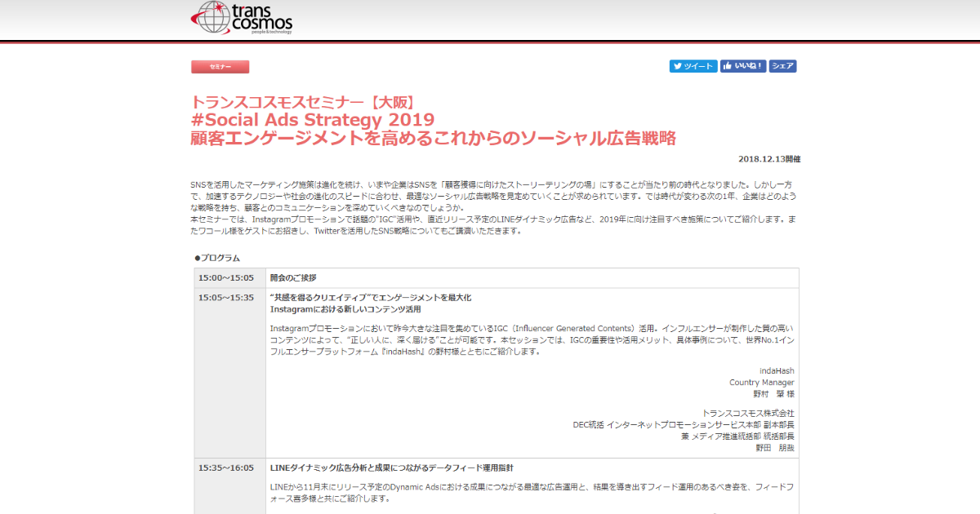Image resolution: width=980 pixels, height=514 pixels.
Task: Click the speaker company name indaHash
Action: coord(777,371)
